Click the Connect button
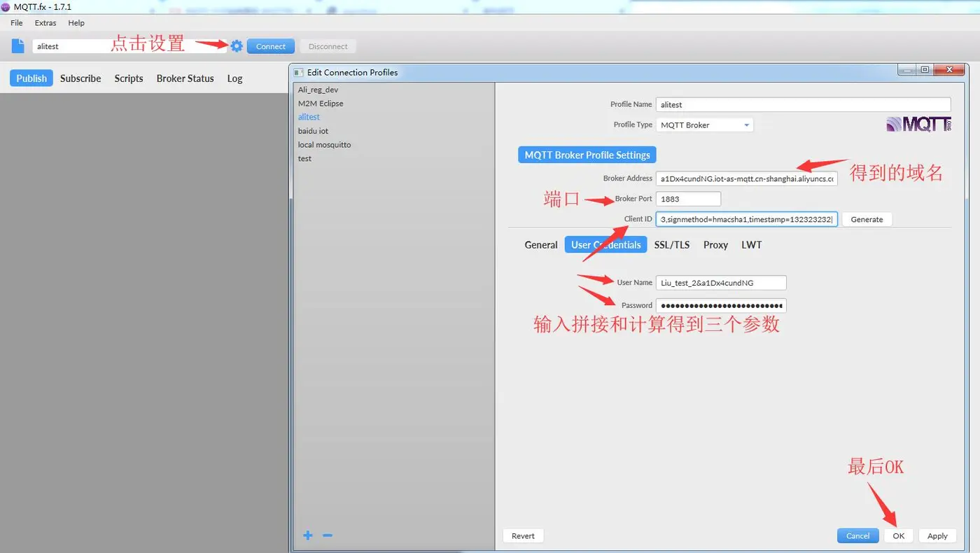Image resolution: width=980 pixels, height=553 pixels. click(x=271, y=46)
